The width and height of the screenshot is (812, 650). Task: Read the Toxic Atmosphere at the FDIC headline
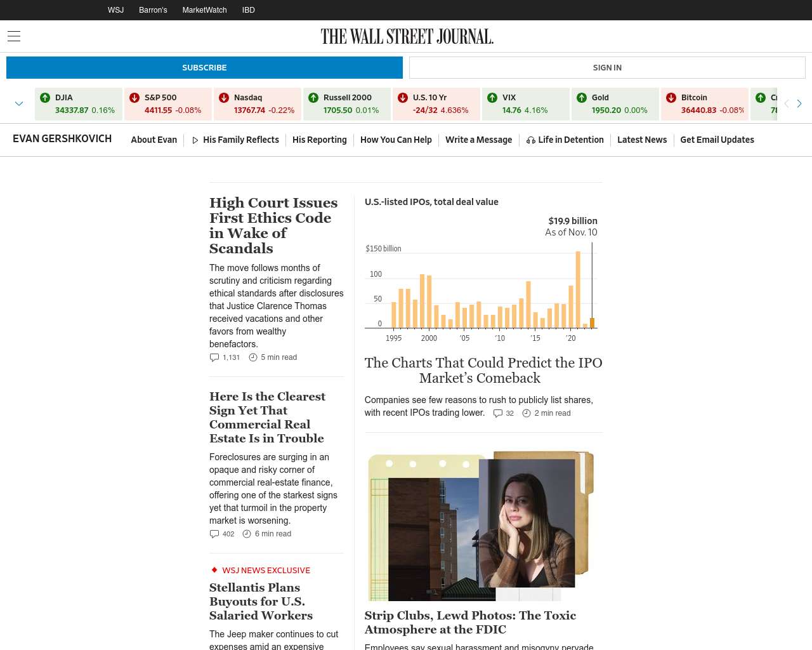[470, 622]
